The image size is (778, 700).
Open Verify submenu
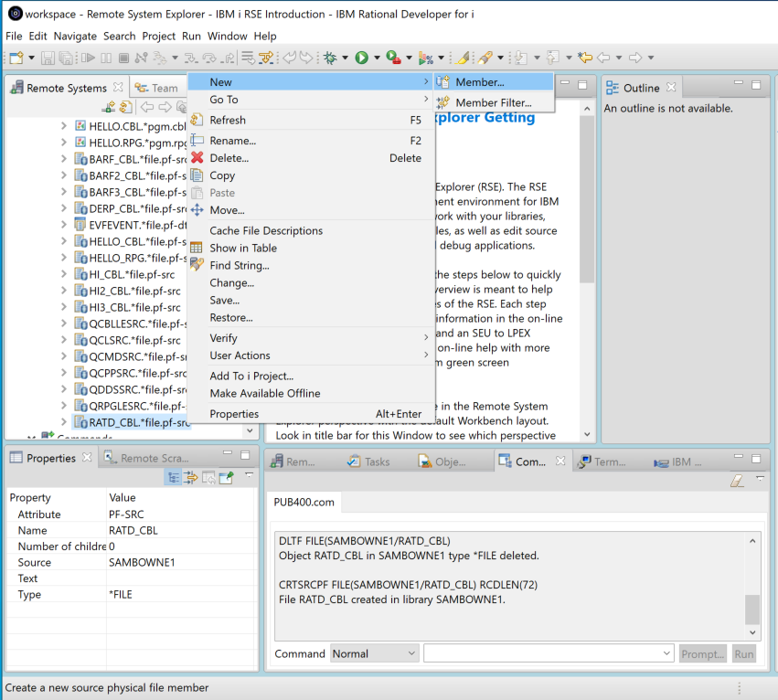(x=311, y=338)
